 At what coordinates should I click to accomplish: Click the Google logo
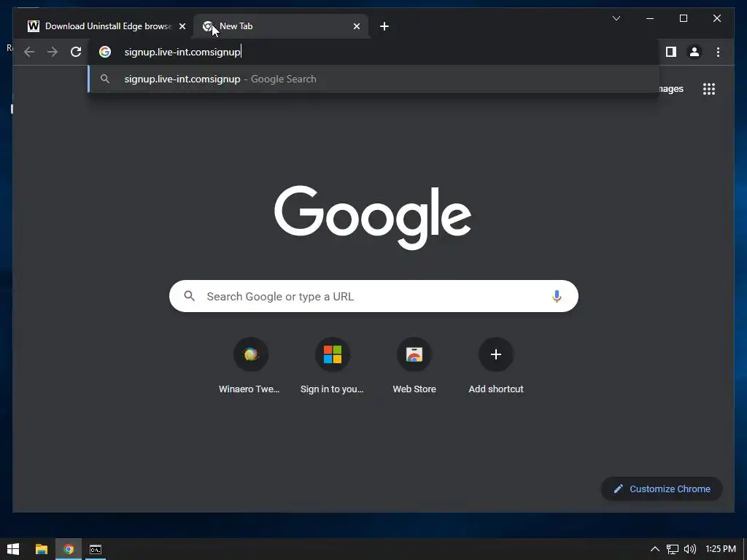(373, 217)
